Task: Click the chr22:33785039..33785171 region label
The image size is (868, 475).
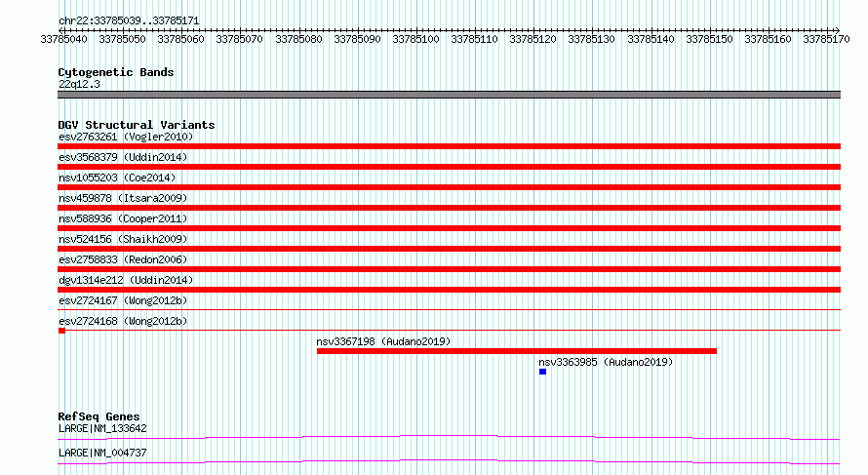Action: 129,20
